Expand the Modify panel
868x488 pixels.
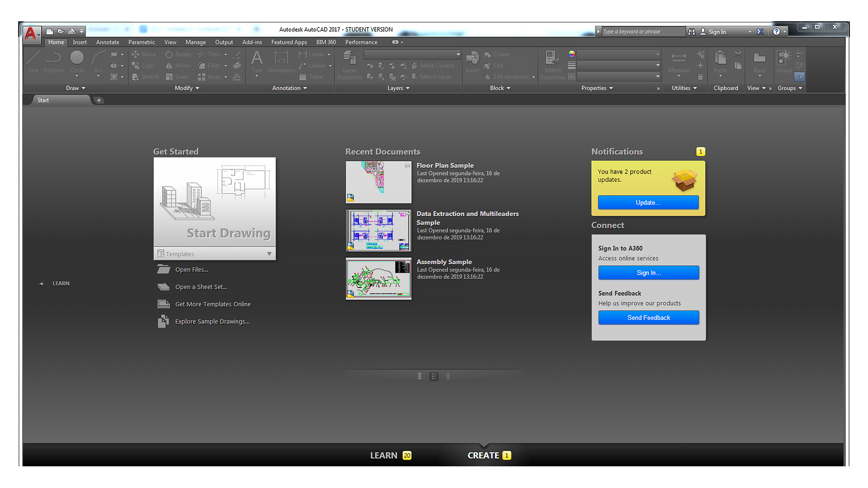(187, 88)
